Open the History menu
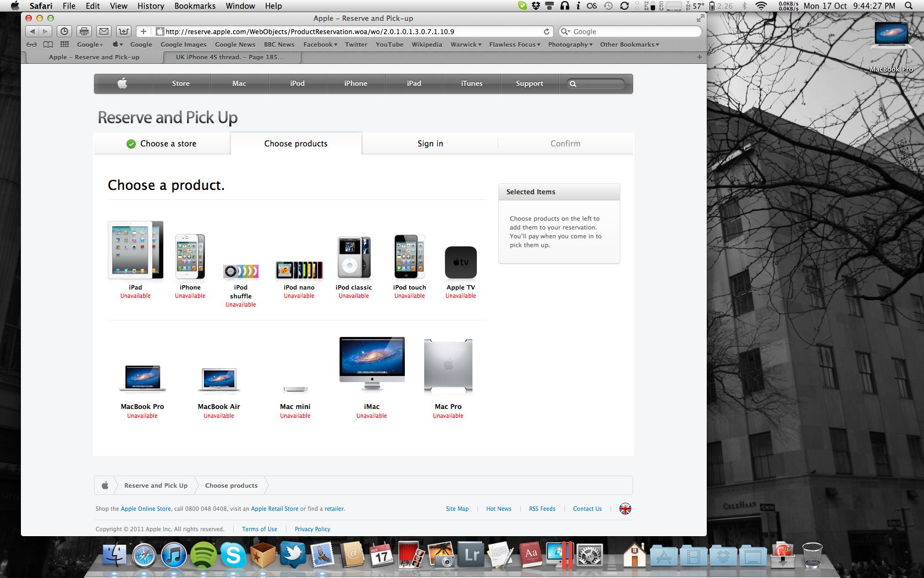 [x=151, y=6]
